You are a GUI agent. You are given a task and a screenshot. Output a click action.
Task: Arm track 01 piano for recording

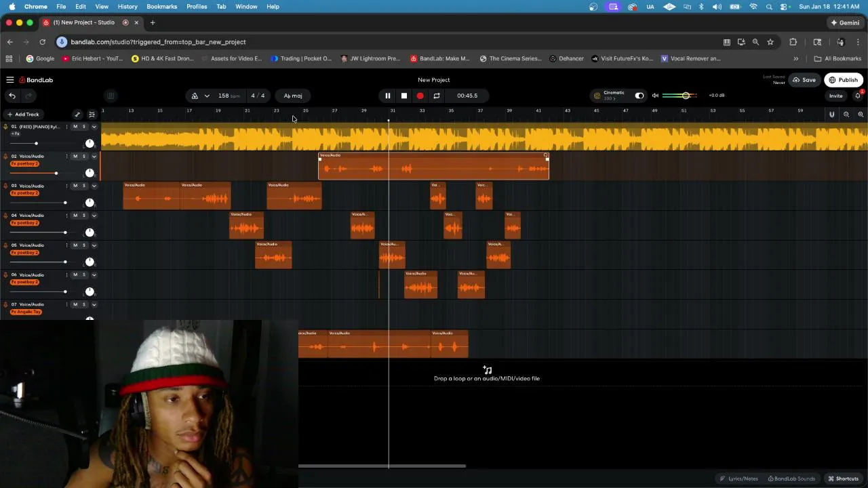click(5, 127)
